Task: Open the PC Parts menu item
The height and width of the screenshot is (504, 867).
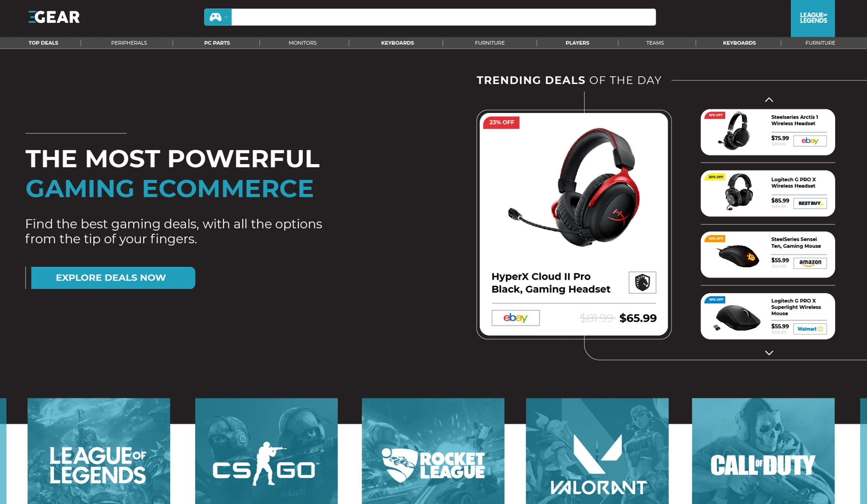Action: (x=217, y=43)
